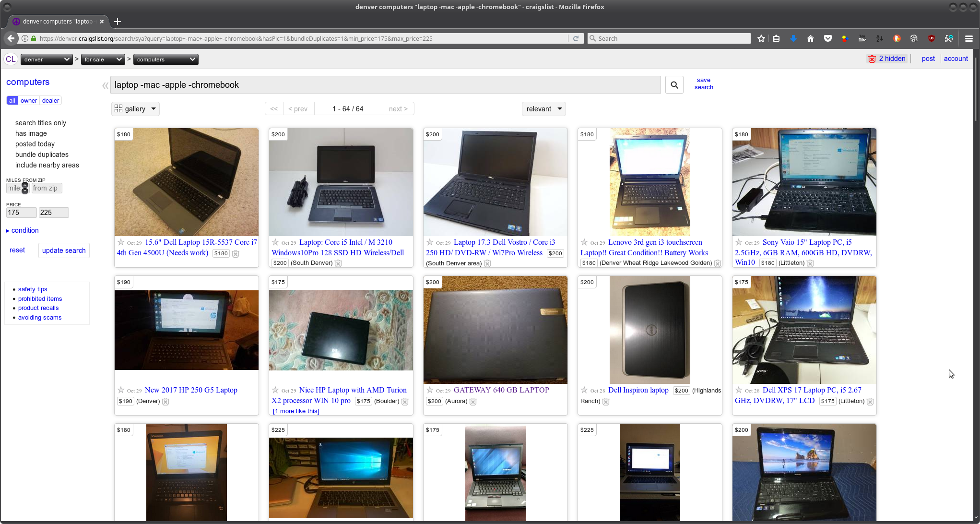Toggle the bundle duplicates filter
Image resolution: width=980 pixels, height=524 pixels.
(42, 155)
